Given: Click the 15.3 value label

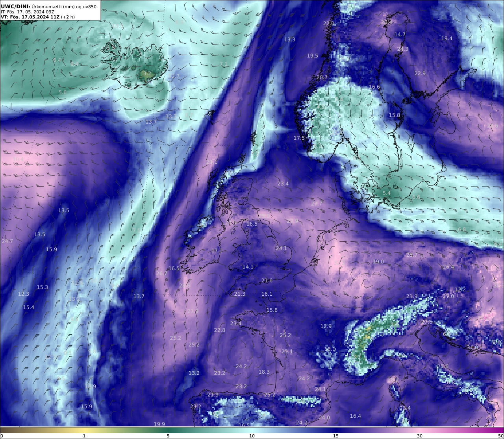Looking at the screenshot, I should tap(43, 287).
